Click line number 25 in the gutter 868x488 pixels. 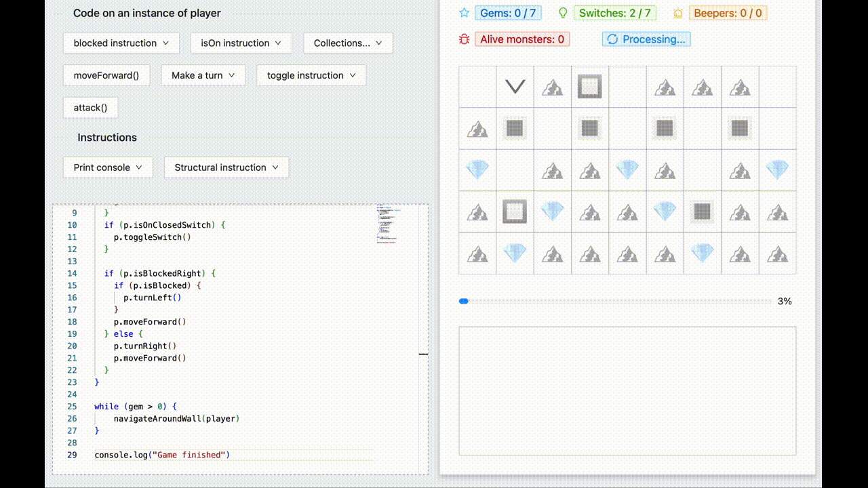click(72, 406)
